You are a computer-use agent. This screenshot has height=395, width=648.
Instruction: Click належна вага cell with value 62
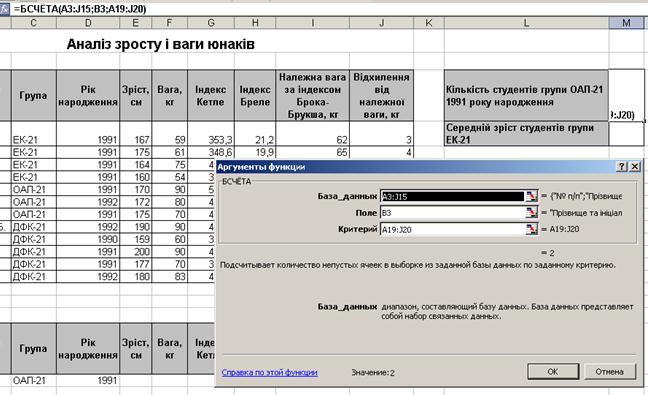coord(312,133)
